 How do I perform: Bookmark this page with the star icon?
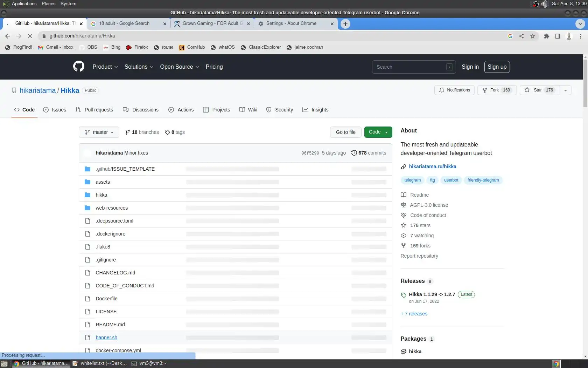(533, 36)
